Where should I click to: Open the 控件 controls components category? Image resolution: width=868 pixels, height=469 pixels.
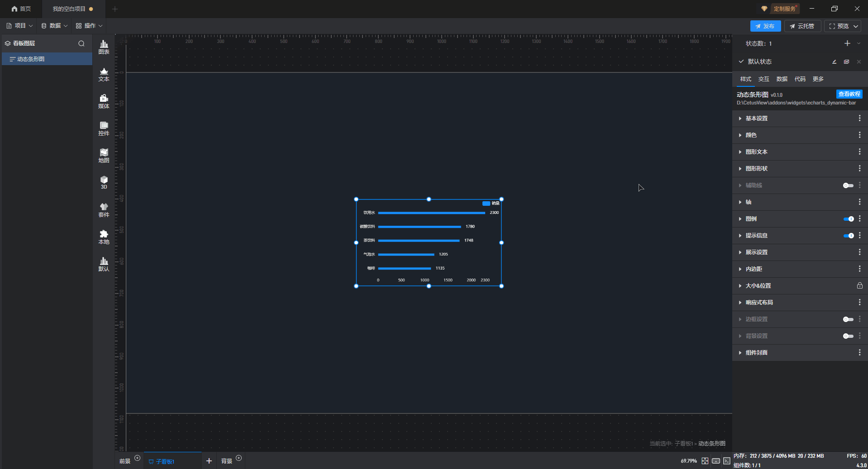(x=104, y=128)
